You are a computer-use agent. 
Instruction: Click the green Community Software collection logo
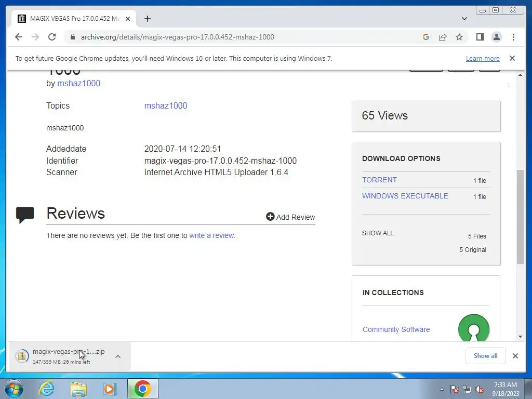click(474, 328)
